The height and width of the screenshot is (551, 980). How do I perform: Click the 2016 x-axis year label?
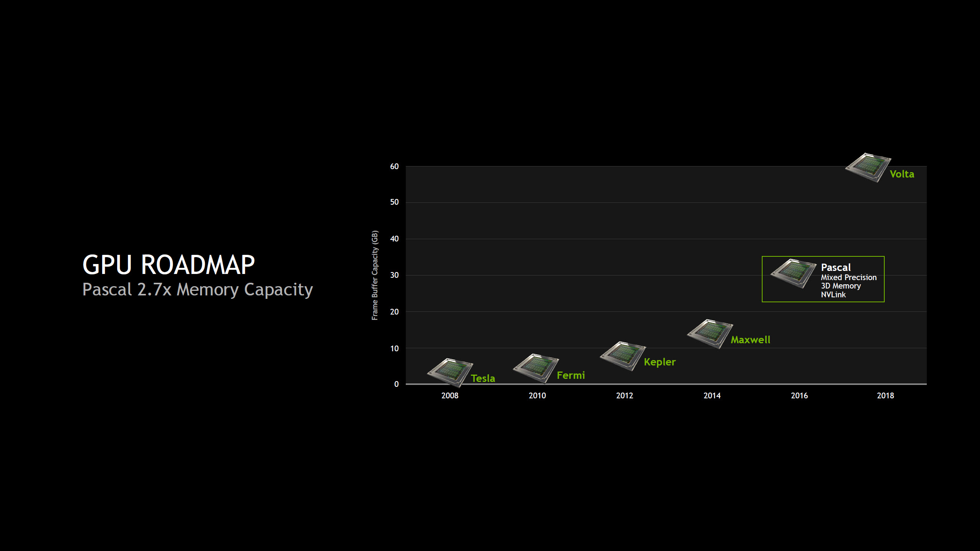[799, 396]
